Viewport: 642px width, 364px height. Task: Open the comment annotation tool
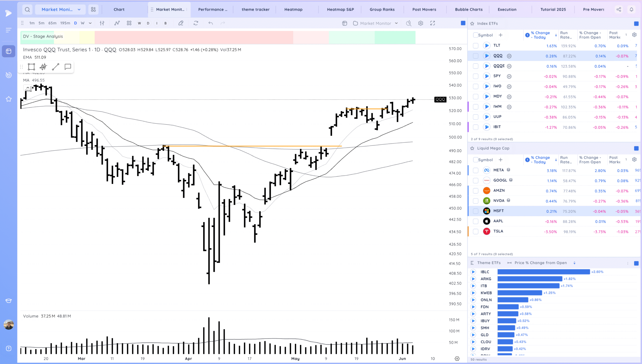68,67
